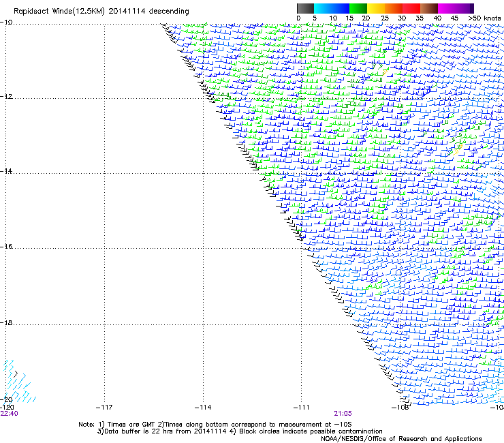
Task: Click the '-18' latitude axis label
Action: (6, 322)
